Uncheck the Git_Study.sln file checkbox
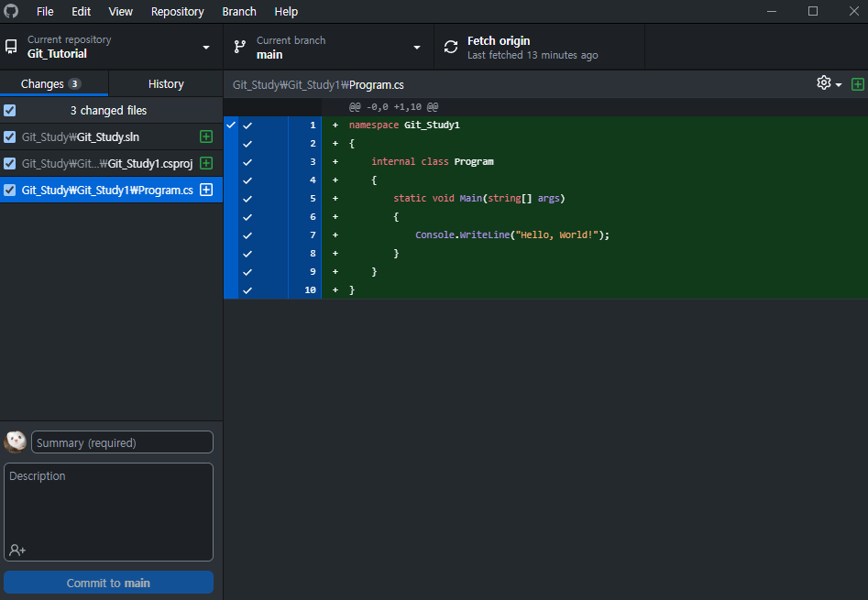 [x=9, y=136]
